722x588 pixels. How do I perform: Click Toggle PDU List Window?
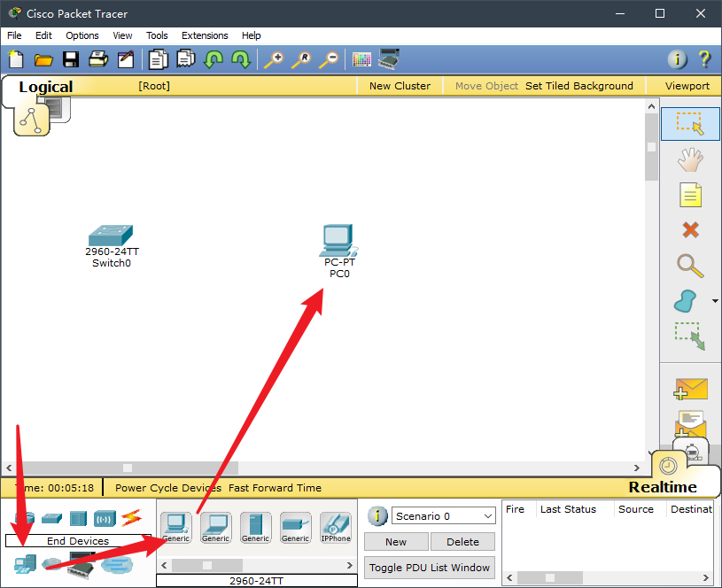point(429,568)
